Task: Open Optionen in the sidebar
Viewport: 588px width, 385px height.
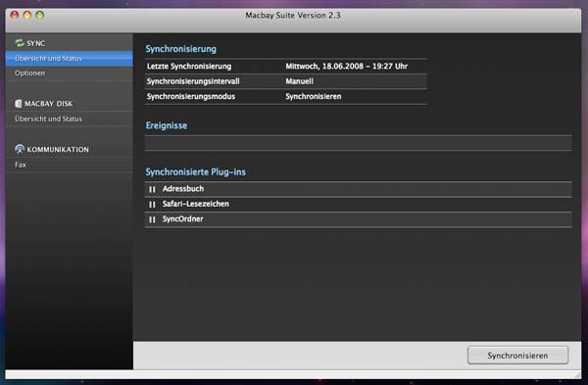Action: (70, 73)
